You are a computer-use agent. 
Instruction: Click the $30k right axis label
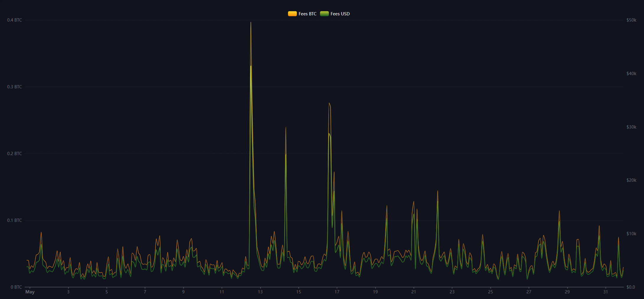(631, 127)
